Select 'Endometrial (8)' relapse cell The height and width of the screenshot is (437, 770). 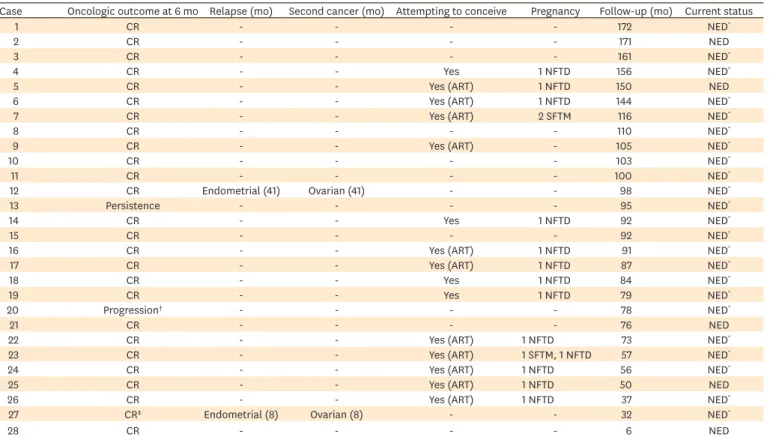(x=241, y=415)
